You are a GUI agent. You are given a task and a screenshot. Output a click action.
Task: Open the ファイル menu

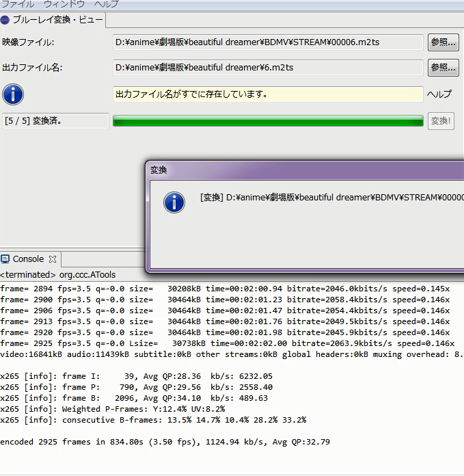click(18, 4)
